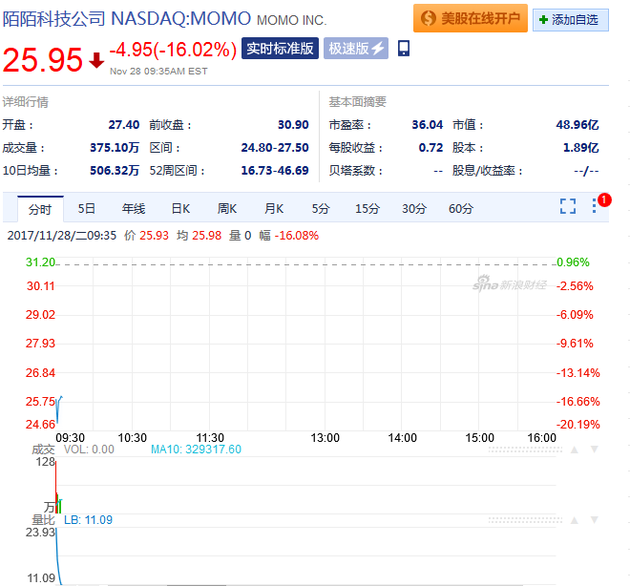Switch to the 5日 tab
This screenshot has height=586, width=630.
[x=86, y=209]
